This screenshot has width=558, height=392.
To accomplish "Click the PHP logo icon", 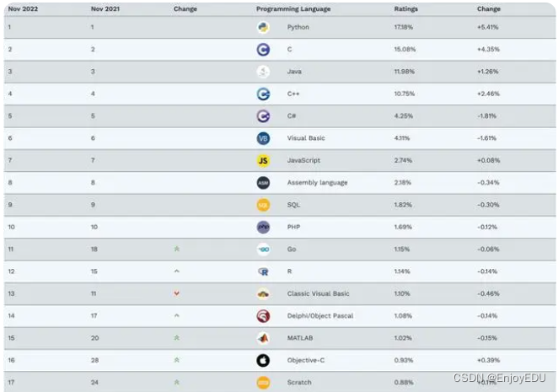I will pyautogui.click(x=263, y=227).
